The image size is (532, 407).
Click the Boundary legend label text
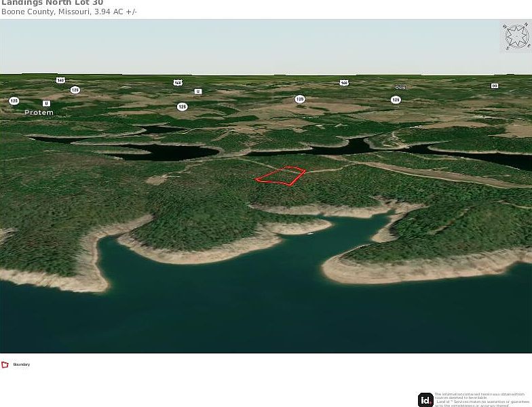coord(22,365)
